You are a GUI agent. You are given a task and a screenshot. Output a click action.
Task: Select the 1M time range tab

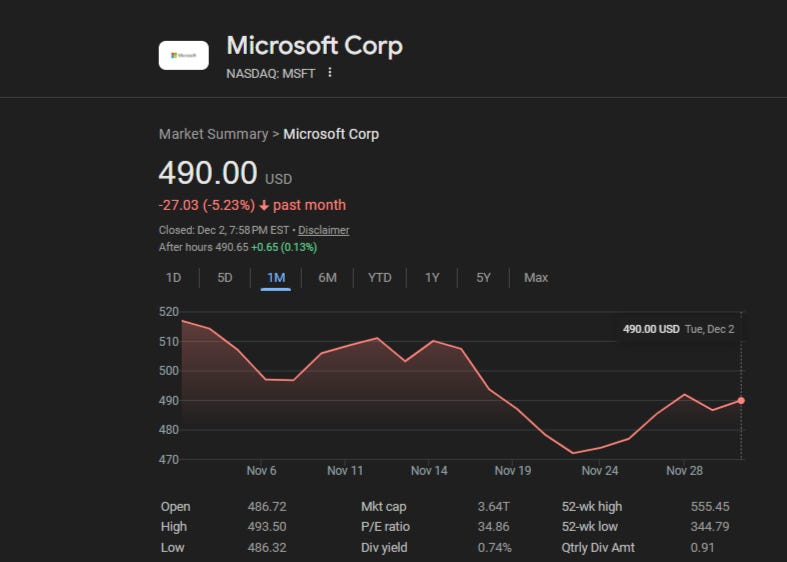tap(276, 277)
